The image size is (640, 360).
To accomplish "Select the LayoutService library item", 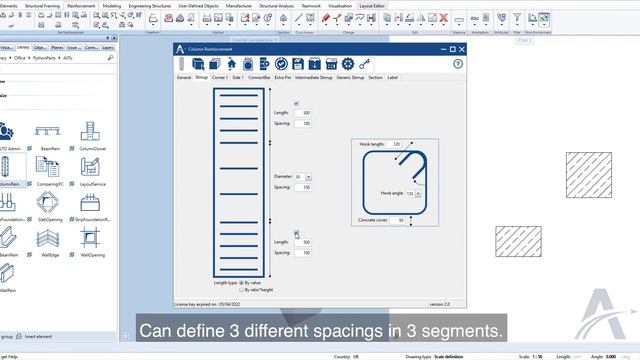I will [90, 171].
